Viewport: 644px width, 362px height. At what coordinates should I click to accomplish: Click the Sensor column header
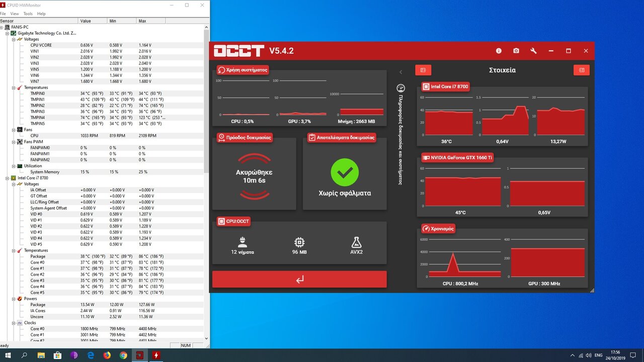pos(39,21)
